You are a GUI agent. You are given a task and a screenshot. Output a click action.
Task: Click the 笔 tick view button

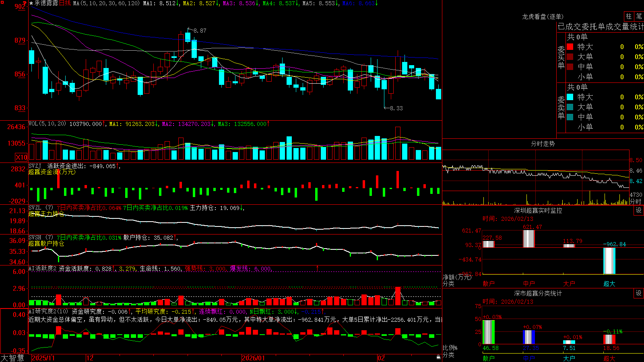point(639,16)
